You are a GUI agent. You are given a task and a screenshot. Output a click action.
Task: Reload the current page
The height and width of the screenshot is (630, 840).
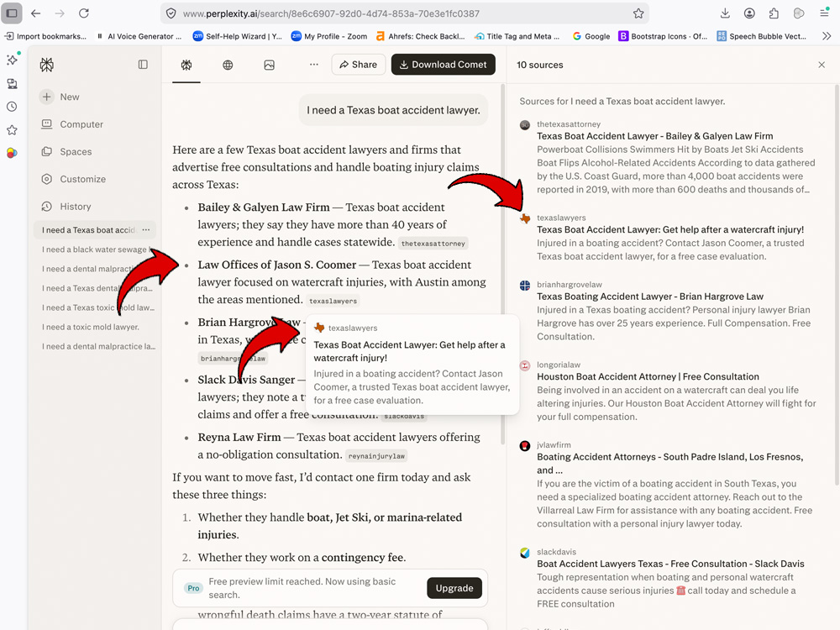coord(83,13)
